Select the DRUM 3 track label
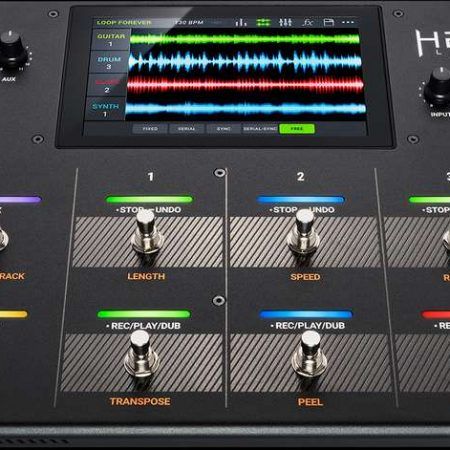Screen dimensions: 450x450 click(109, 63)
